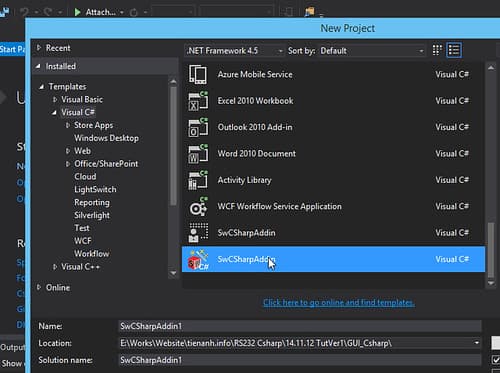Click the folder icon in top toolbar

pyautogui.click(x=310, y=12)
